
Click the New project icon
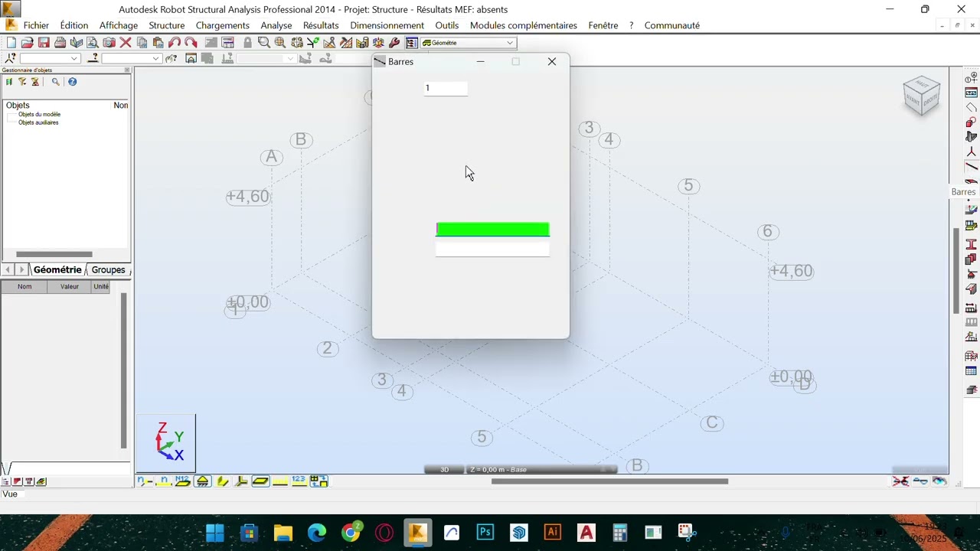(x=11, y=43)
